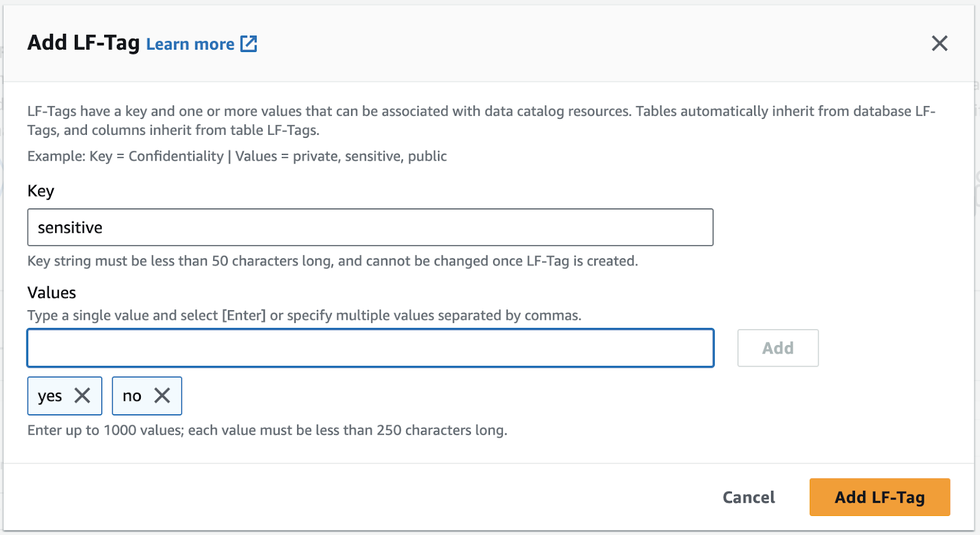This screenshot has height=535, width=980.
Task: Click the key string length hint text
Action: tap(333, 261)
